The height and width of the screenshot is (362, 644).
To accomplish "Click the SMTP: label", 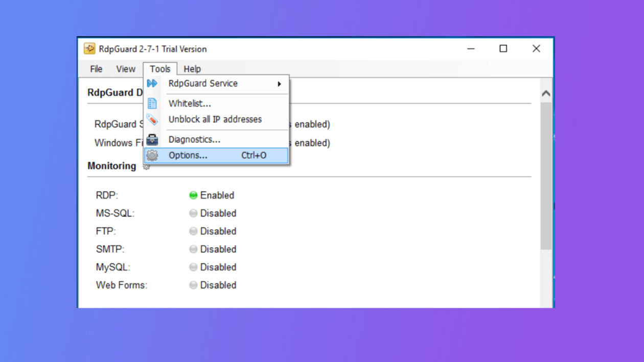I will pos(110,249).
